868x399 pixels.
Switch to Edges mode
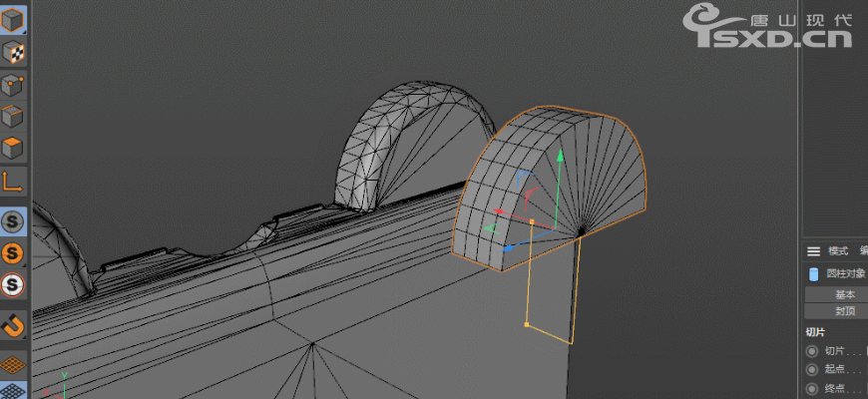13,117
